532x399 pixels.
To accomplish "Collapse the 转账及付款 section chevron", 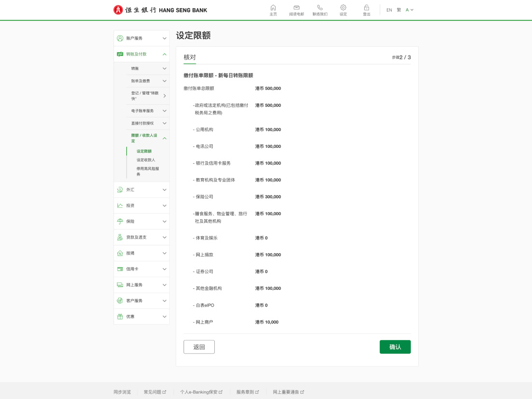I will [x=164, y=54].
